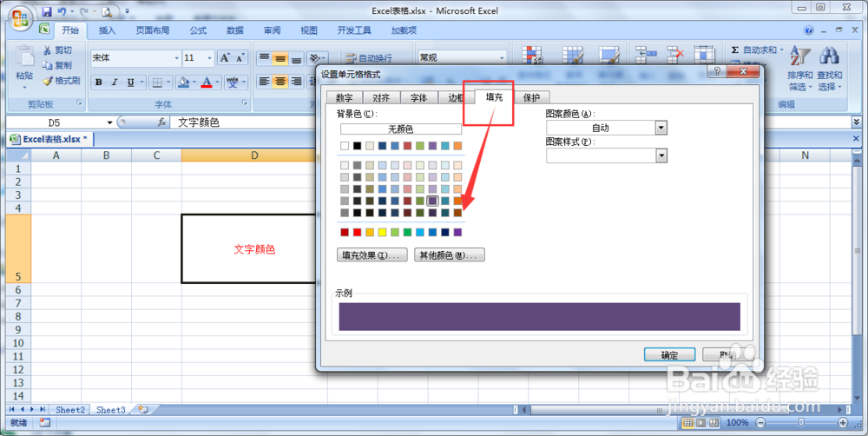Toggle Italic formatting
Screen dimensions: 868x436
pyautogui.click(x=115, y=82)
